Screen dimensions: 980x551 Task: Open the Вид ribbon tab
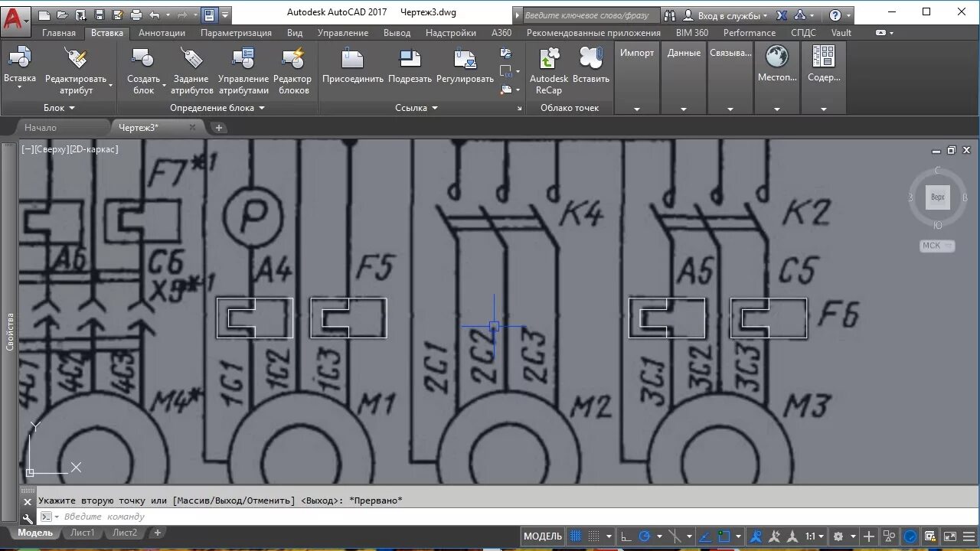coord(295,33)
